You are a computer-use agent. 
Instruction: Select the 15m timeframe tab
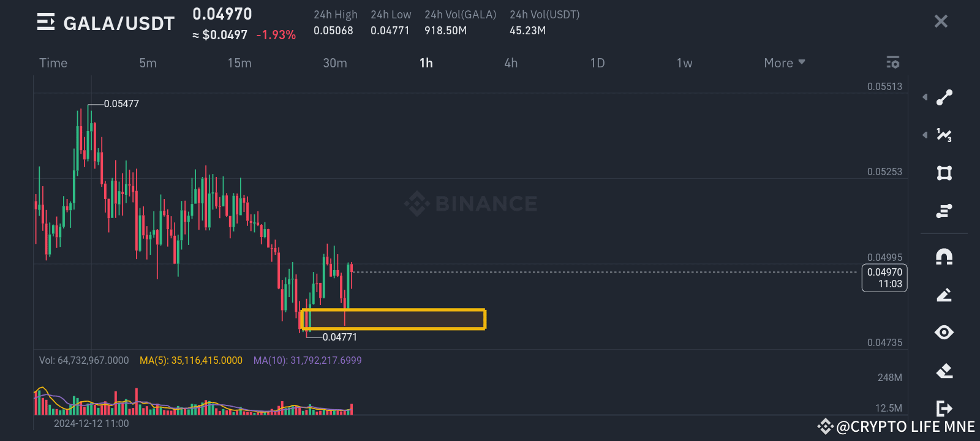pyautogui.click(x=239, y=62)
